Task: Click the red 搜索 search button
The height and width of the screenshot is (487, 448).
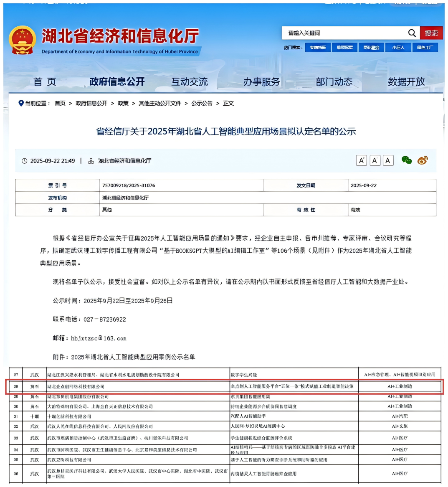Action: (431, 33)
